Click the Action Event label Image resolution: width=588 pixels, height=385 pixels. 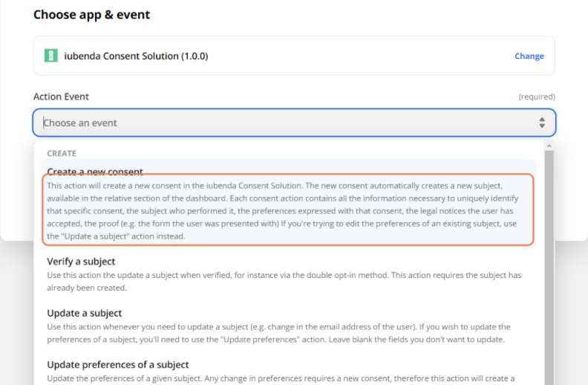tap(61, 97)
